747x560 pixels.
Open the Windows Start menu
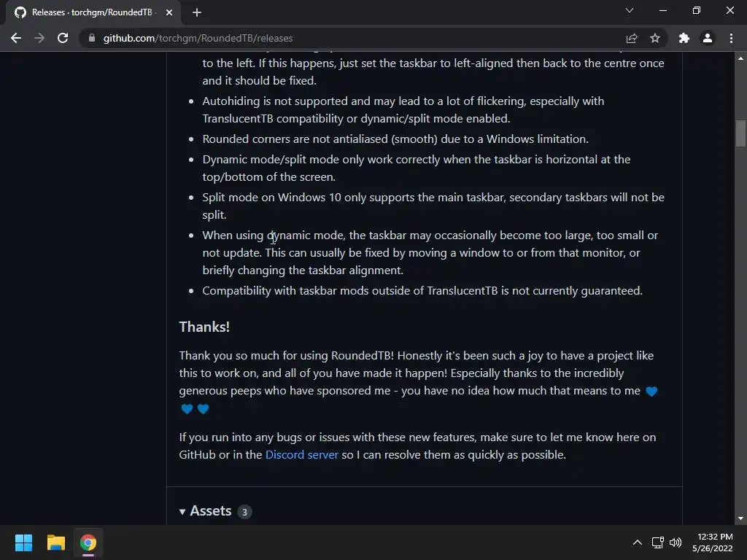(x=23, y=542)
